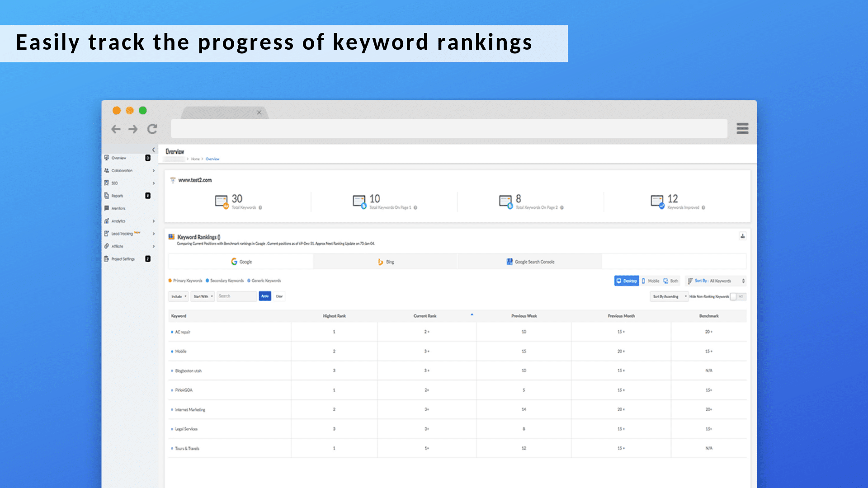
Task: Open Project Settings in the sidebar
Action: click(x=123, y=259)
